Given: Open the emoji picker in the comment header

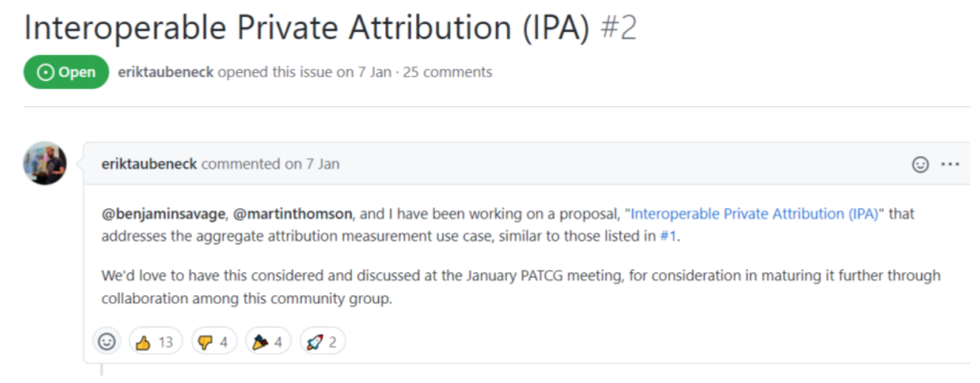Looking at the screenshot, I should [920, 165].
